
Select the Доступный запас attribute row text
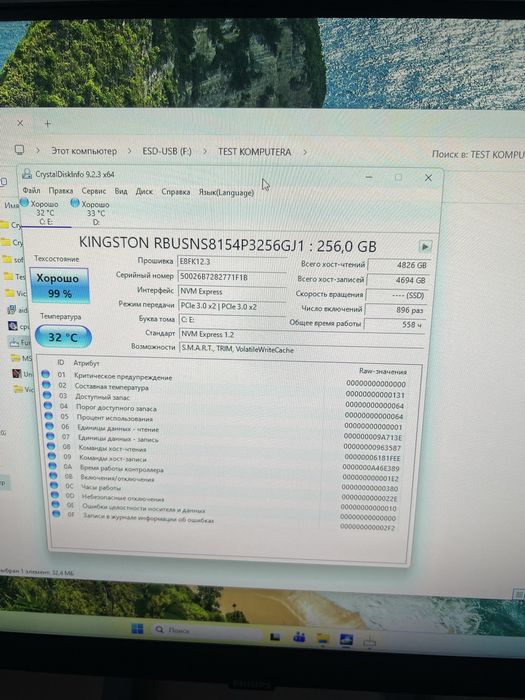102,397
